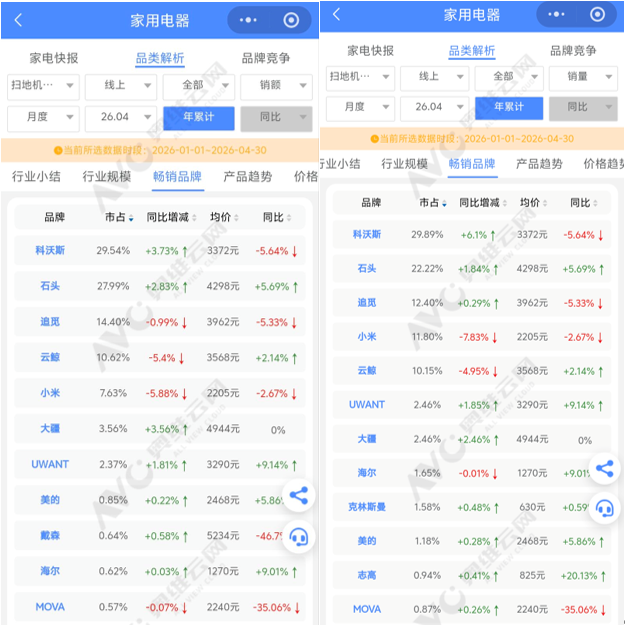Open UWANT brand link in right table
The image size is (625, 625).
coord(367,405)
